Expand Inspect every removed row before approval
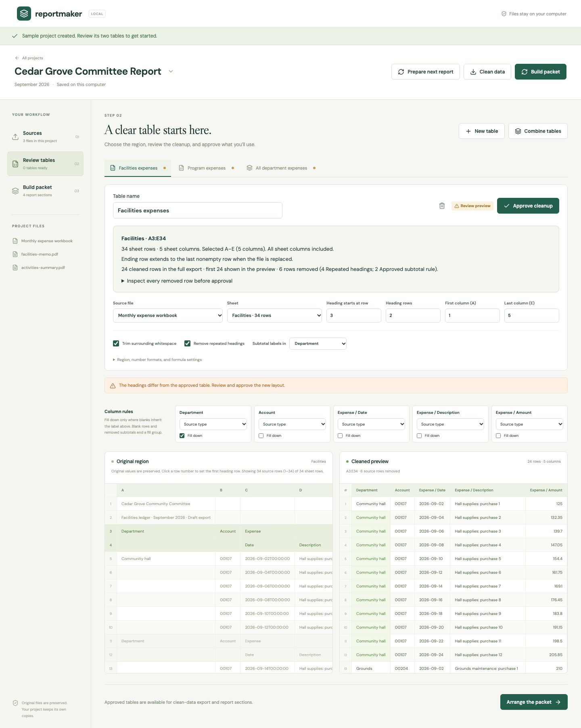Viewport: 581px width, 728px height. pyautogui.click(x=177, y=281)
